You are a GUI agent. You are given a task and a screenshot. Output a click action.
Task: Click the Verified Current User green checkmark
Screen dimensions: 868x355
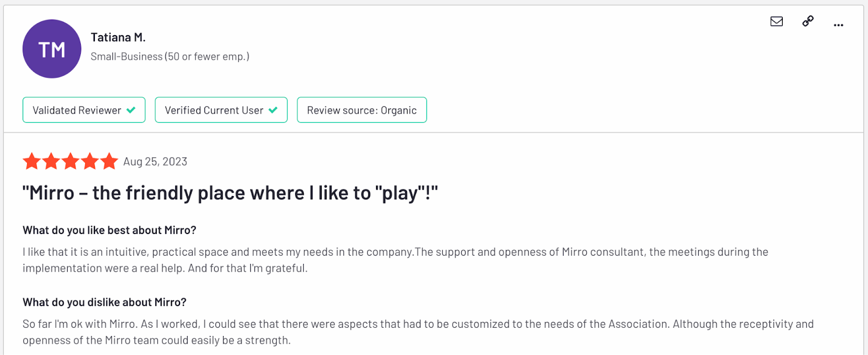(x=273, y=110)
